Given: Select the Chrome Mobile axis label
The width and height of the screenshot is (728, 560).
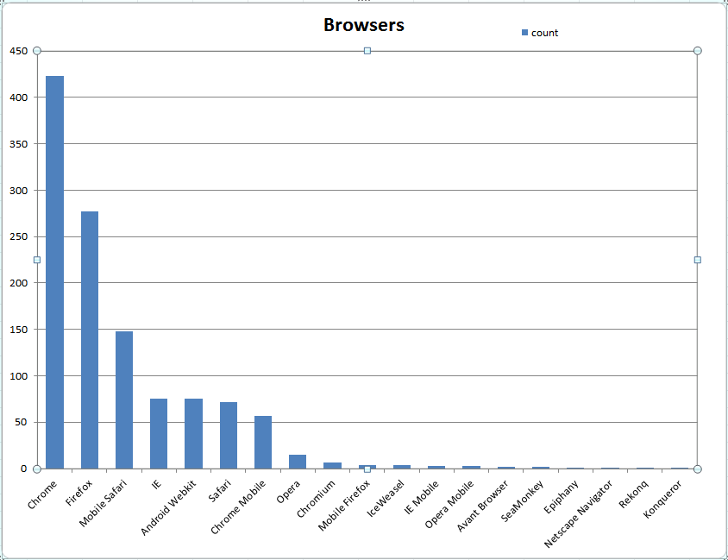Looking at the screenshot, I should pos(238,507).
